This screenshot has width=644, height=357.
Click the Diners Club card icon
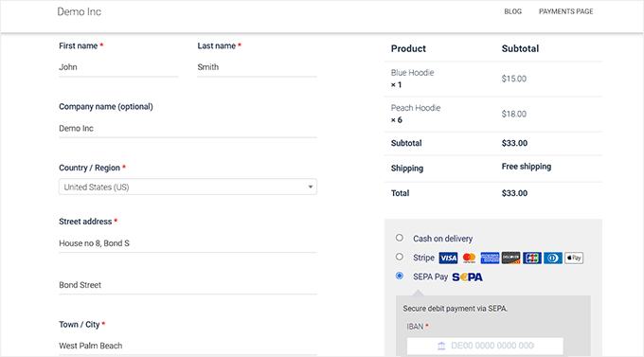coord(553,258)
